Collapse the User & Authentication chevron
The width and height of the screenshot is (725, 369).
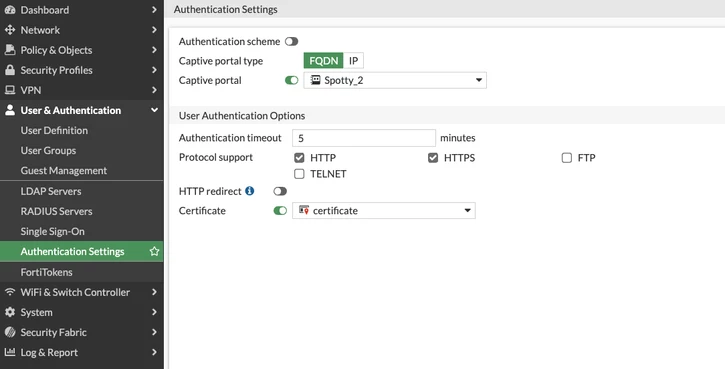point(154,110)
